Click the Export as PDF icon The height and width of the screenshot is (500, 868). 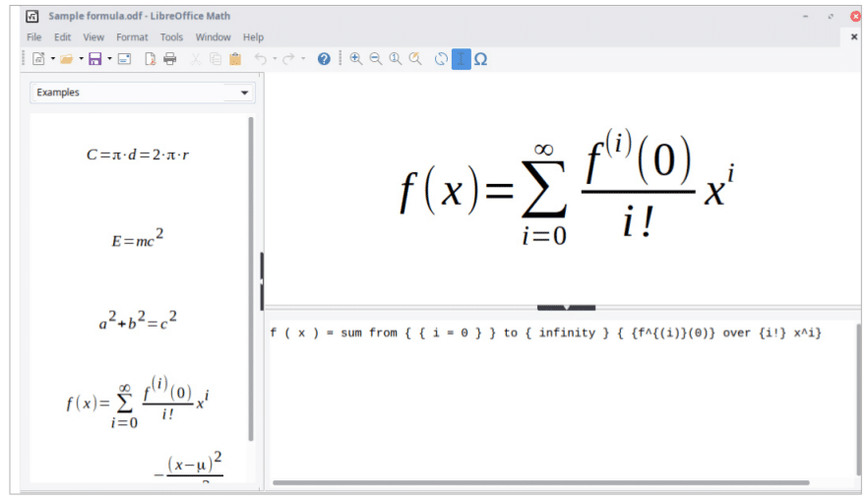151,59
